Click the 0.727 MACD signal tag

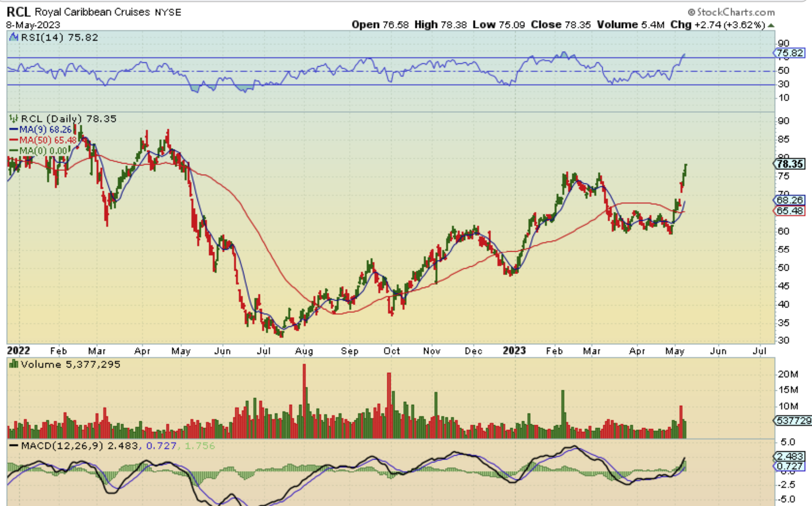pos(789,466)
